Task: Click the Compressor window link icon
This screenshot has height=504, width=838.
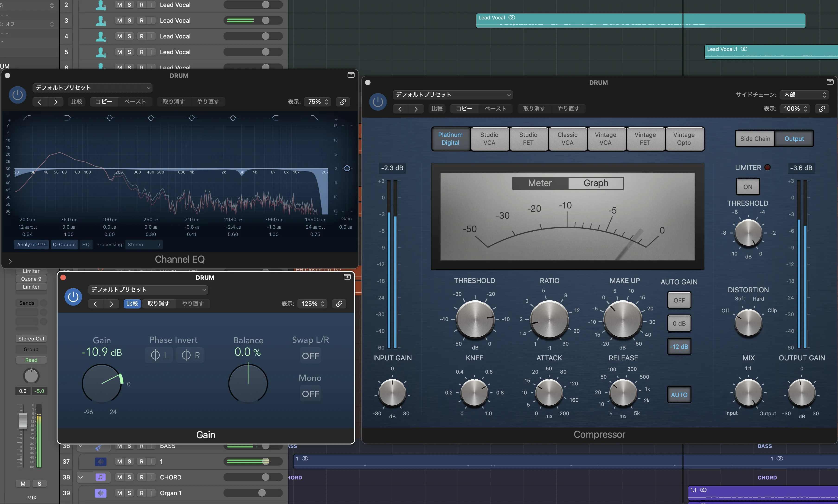Action: tap(822, 109)
